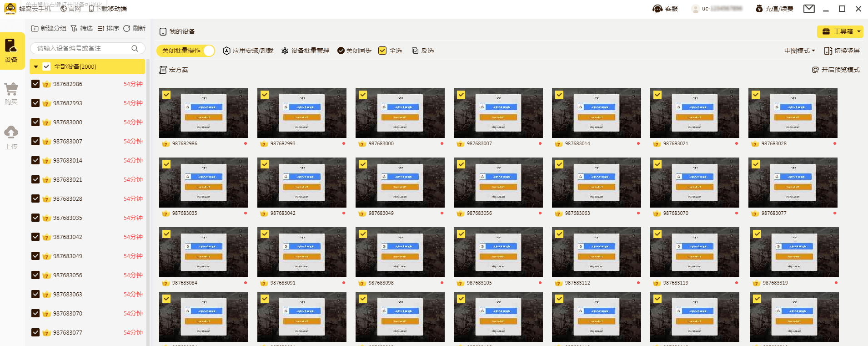Open 客服 customer service
868x346 pixels.
click(665, 9)
